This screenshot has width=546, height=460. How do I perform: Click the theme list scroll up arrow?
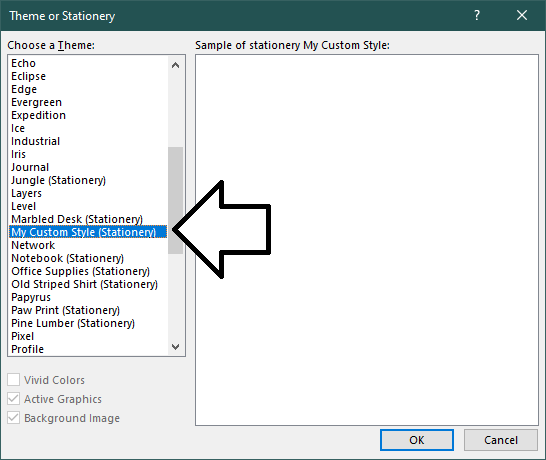pos(176,65)
